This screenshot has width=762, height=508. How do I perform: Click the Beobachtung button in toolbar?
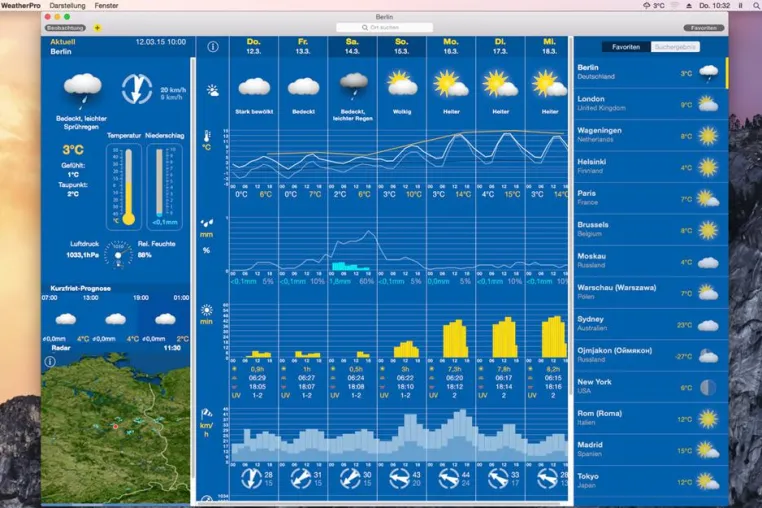(65, 28)
